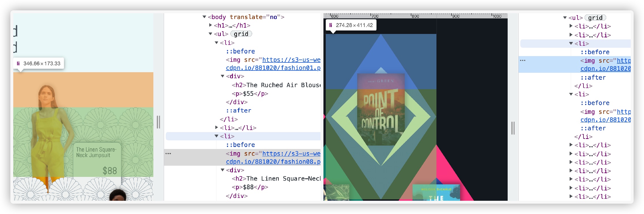Expand the h1 element node
644x214 pixels.
[x=210, y=25]
